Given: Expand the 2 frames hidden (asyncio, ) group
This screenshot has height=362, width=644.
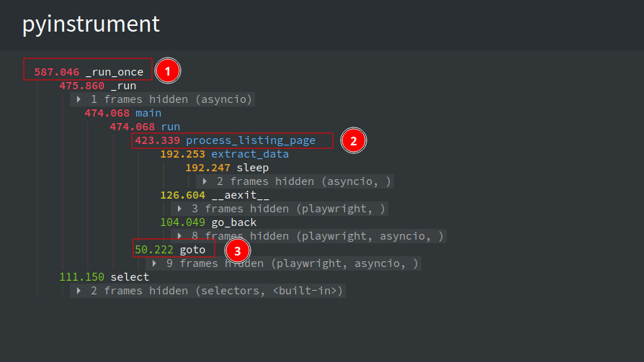Looking at the screenshot, I should pyautogui.click(x=294, y=181).
